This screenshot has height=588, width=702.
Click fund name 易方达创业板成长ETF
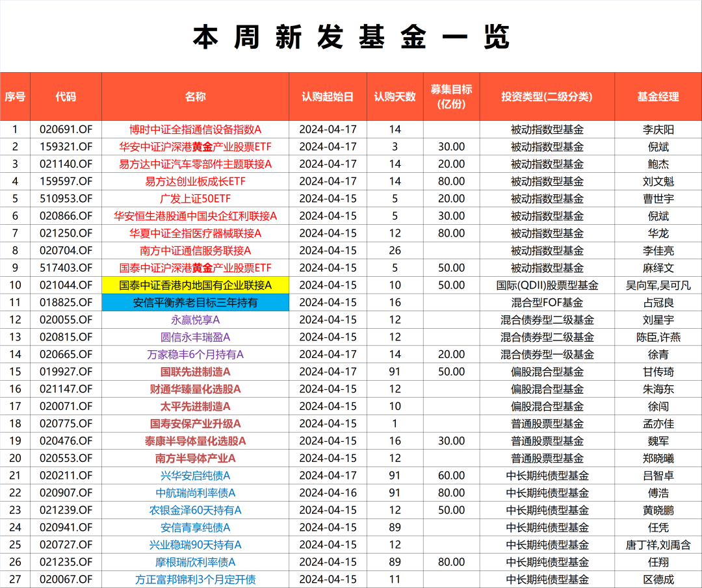pyautogui.click(x=195, y=182)
